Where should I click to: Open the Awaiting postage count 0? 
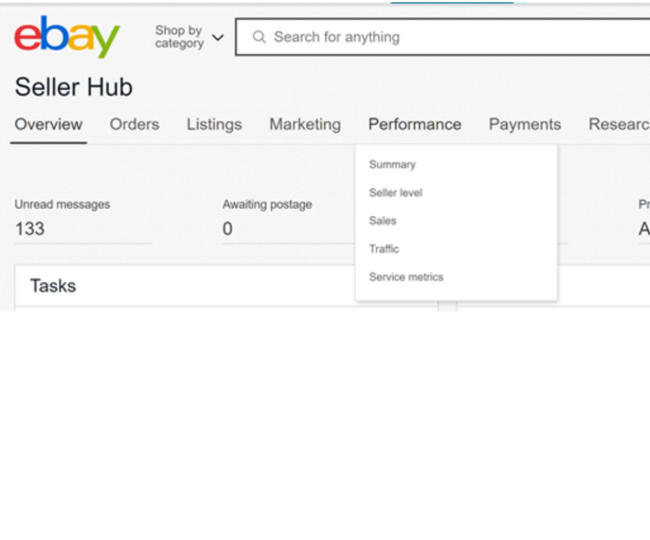pyautogui.click(x=228, y=229)
